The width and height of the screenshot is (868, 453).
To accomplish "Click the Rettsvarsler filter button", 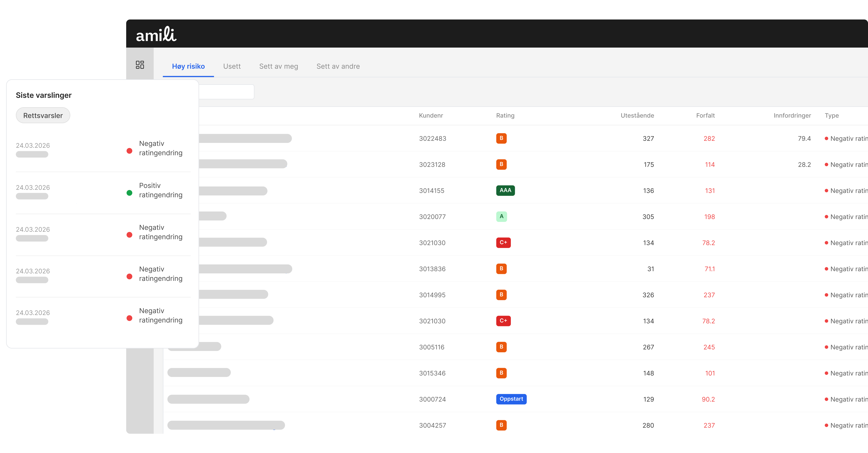I will pos(43,116).
